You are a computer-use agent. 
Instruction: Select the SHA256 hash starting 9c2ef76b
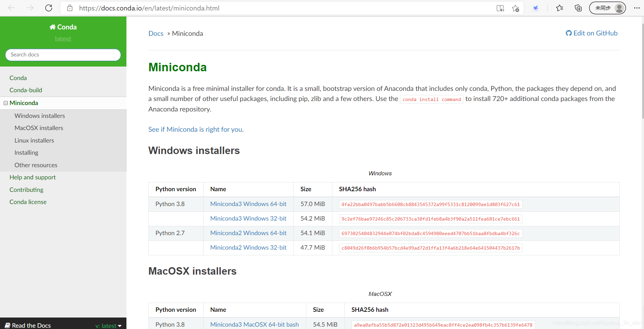tap(431, 219)
